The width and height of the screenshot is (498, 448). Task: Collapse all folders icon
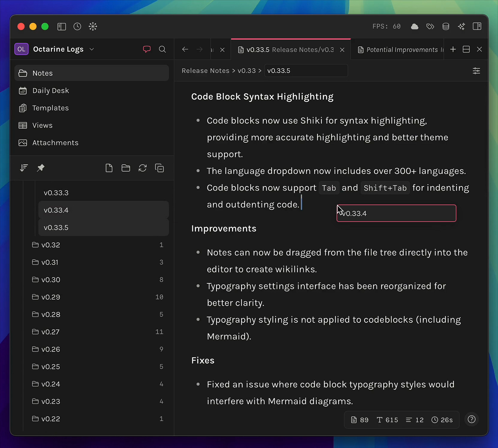[x=159, y=168]
